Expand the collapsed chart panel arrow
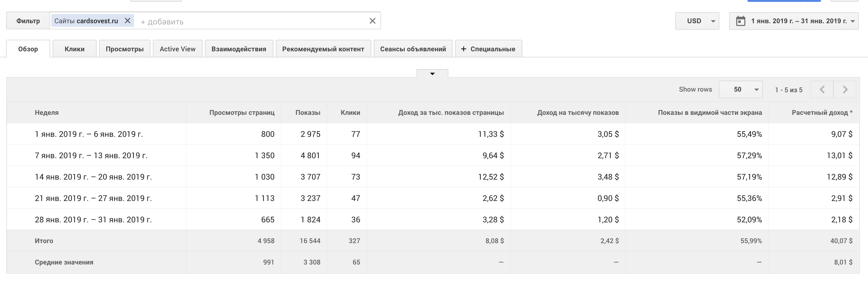 point(432,74)
